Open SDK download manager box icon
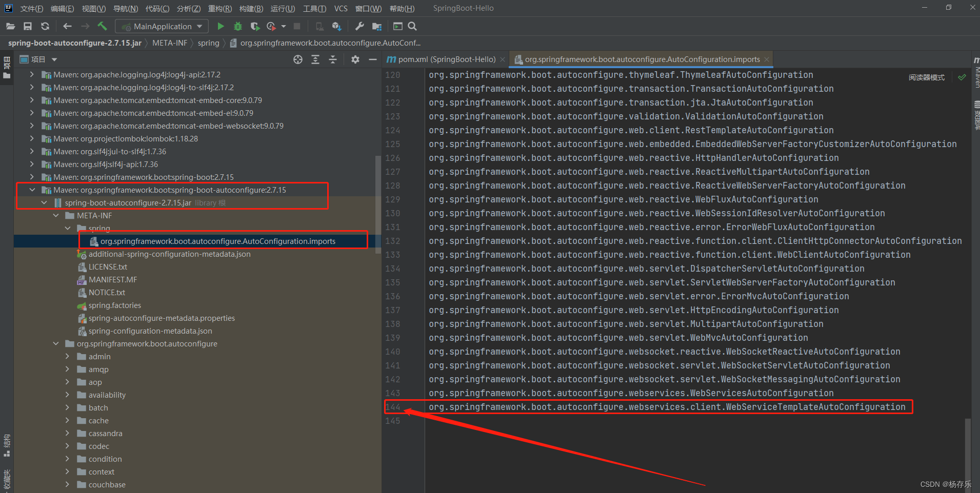This screenshot has height=493, width=980. pyautogui.click(x=336, y=26)
